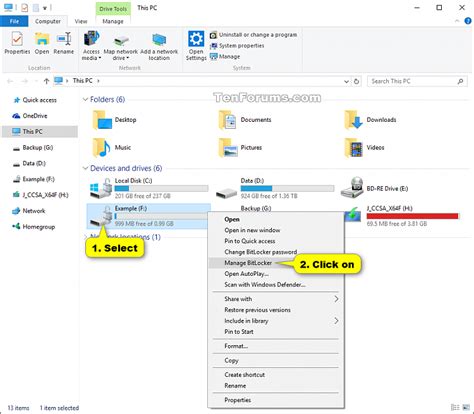474x414 pixels.
Task: Click Manage BitLocker menu entry
Action: 276,263
